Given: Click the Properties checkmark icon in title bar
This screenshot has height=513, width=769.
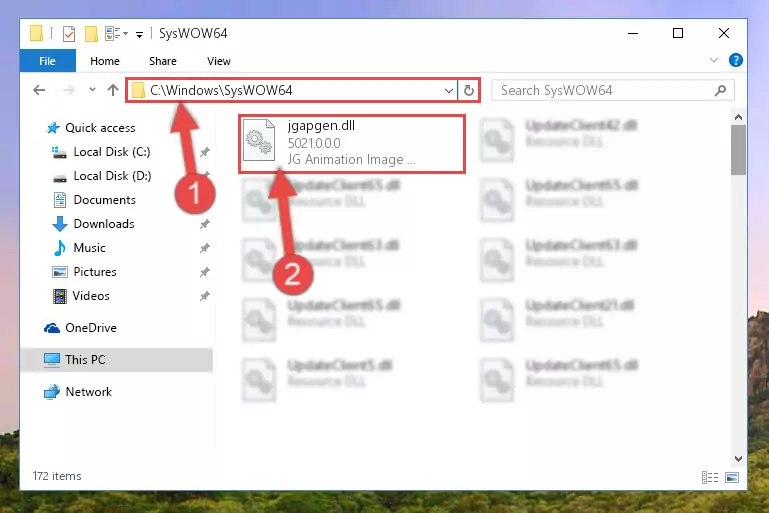Looking at the screenshot, I should point(69,33).
